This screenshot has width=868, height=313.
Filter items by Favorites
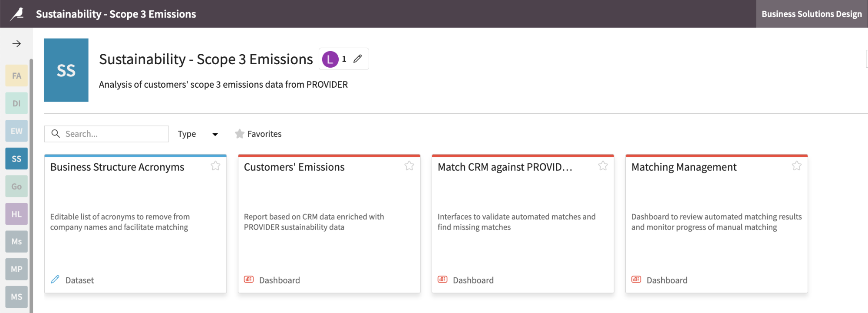(258, 134)
